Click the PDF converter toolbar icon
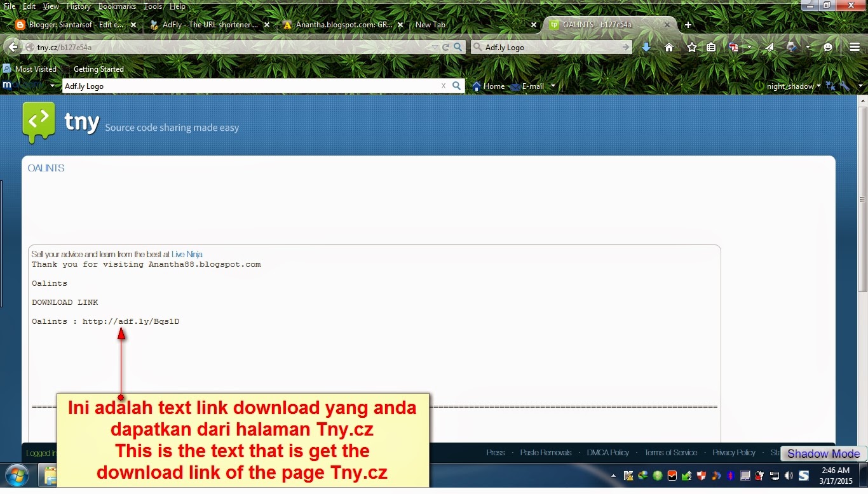Screen dimensions: 868x494 (x=733, y=47)
